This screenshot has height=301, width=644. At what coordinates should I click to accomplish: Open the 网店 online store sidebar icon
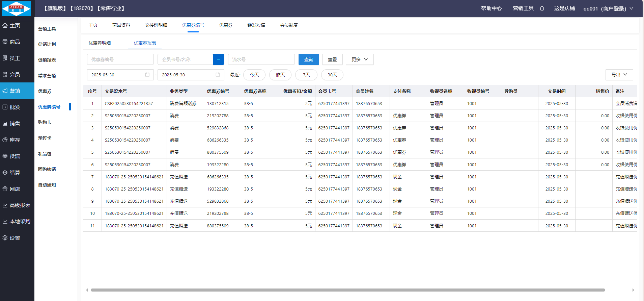[x=5, y=189]
